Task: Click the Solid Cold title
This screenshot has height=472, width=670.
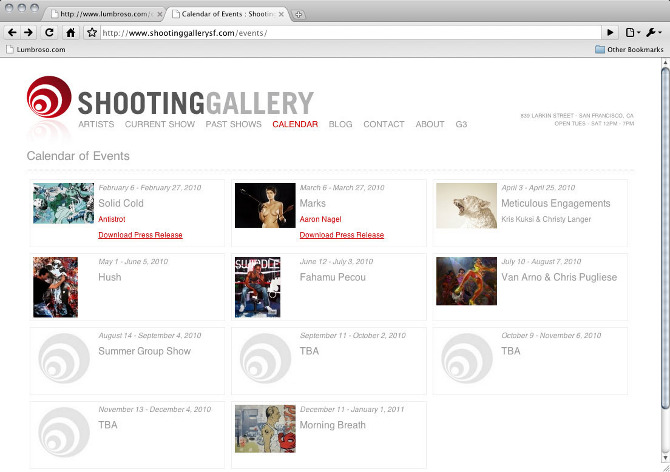Action: [x=121, y=203]
